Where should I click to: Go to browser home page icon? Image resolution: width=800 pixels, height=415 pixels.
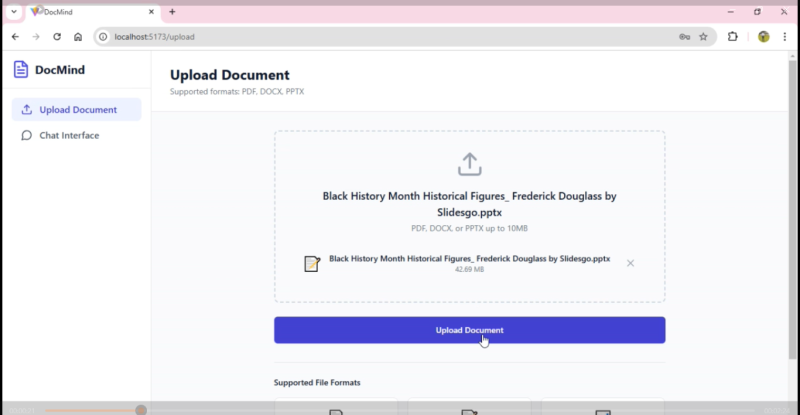78,37
